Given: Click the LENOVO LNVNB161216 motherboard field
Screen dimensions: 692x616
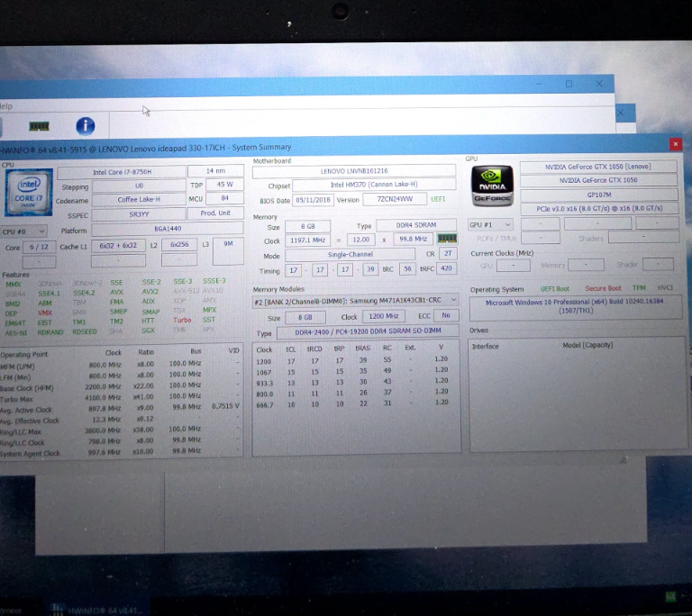Looking at the screenshot, I should (x=354, y=171).
